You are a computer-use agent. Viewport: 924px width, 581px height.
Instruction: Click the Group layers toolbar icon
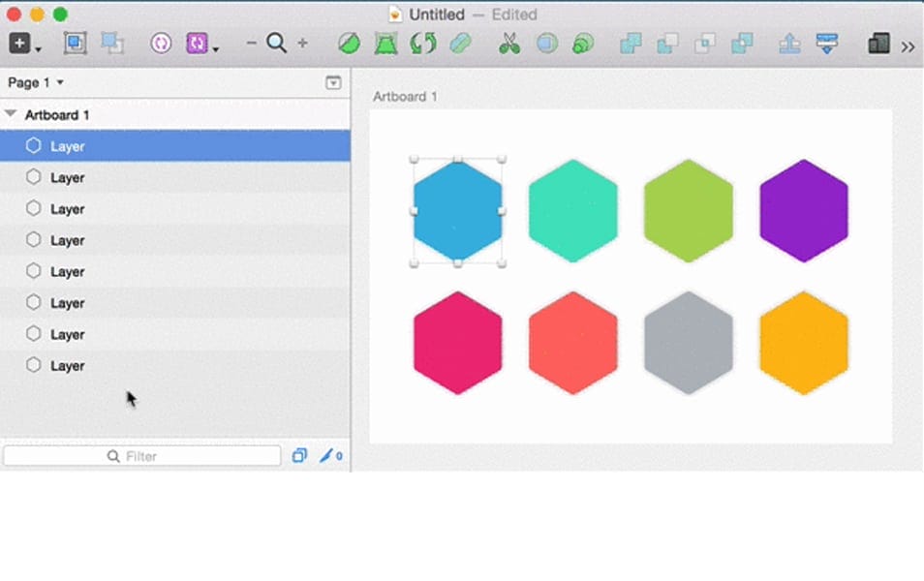pyautogui.click(x=75, y=44)
